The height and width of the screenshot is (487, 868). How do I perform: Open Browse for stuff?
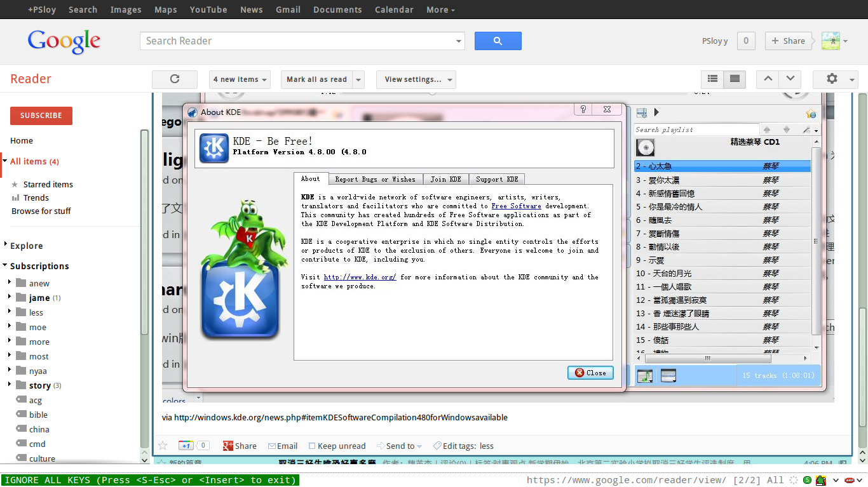point(41,211)
